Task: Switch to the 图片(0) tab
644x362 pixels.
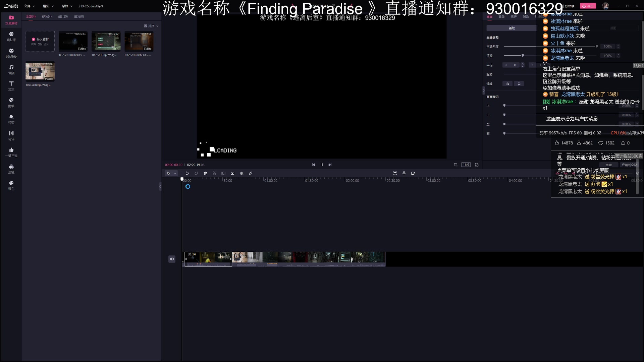Action: [x=63, y=16]
